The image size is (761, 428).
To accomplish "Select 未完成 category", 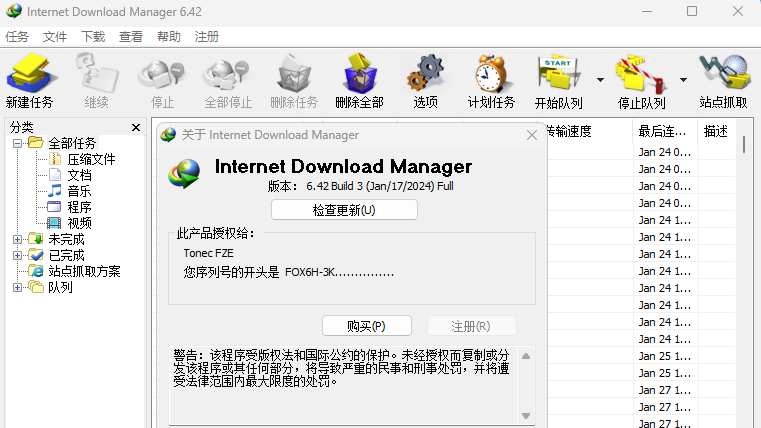I will click(66, 239).
